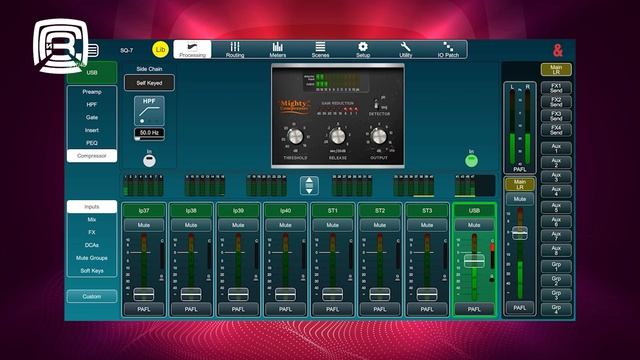
Task: Mute the USB channel
Action: (x=474, y=225)
